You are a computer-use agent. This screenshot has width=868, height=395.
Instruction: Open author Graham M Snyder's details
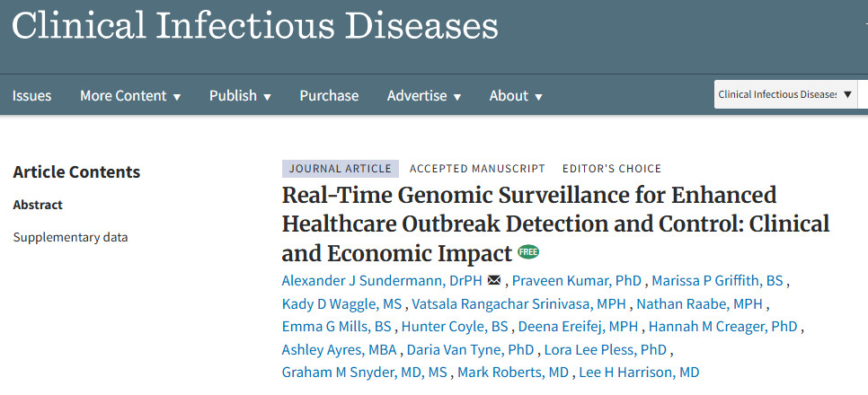point(364,373)
